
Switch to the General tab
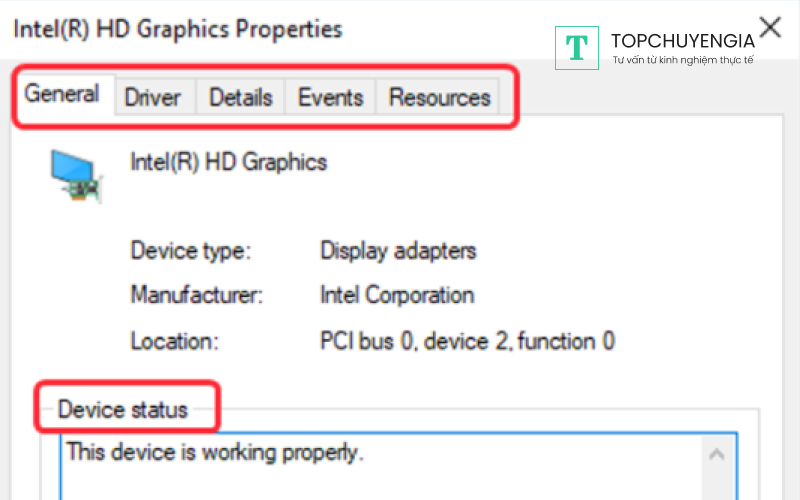[x=62, y=95]
